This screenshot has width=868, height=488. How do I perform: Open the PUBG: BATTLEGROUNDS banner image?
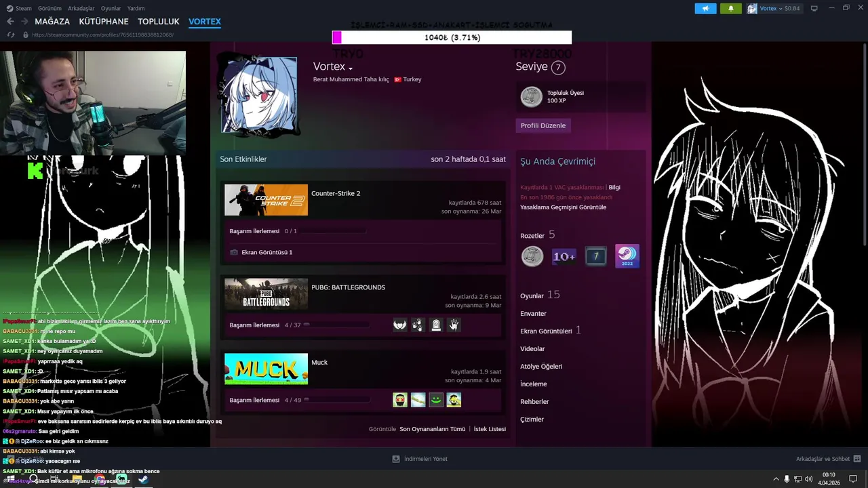click(266, 293)
